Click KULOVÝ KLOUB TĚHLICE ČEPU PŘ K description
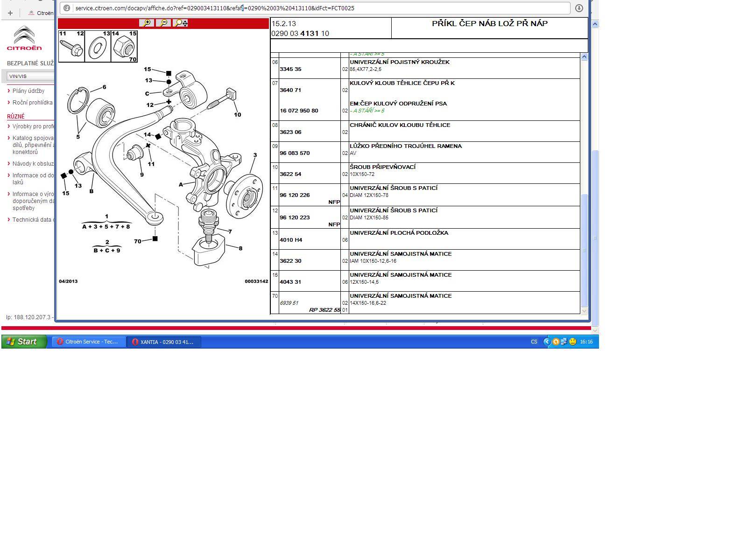Screen dimensions: 747x560 point(402,83)
